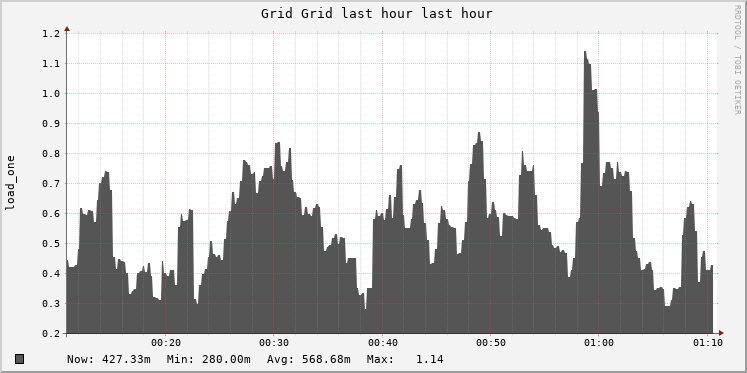Click the 'Max: 1.14' statistic
This screenshot has width=747, height=373.
point(405,359)
